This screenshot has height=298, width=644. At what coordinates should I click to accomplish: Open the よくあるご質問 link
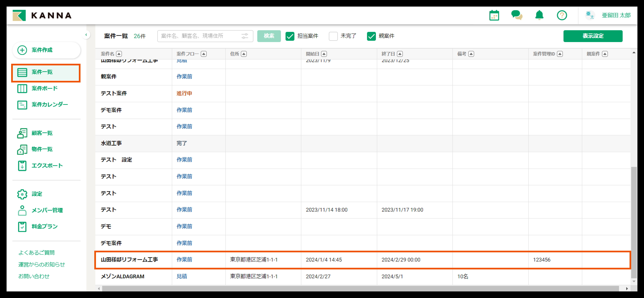click(36, 252)
